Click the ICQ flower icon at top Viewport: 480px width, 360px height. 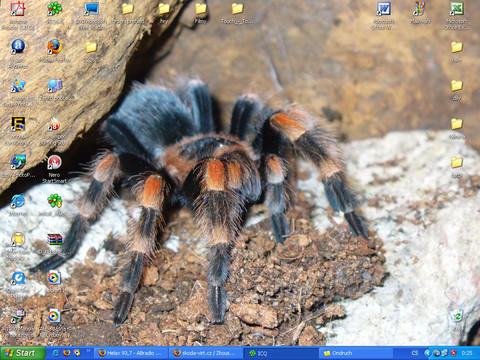click(55, 13)
